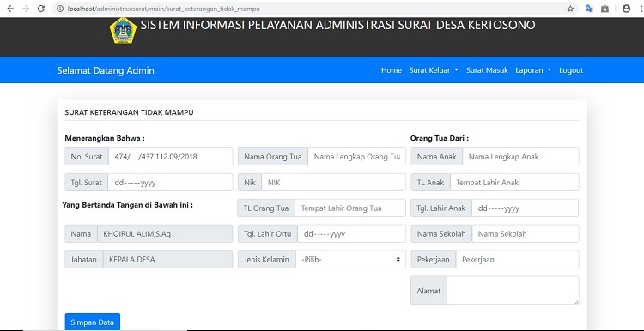Viewport: 644px width, 331px height.
Task: Click the camera extension icon
Action: 605,9
